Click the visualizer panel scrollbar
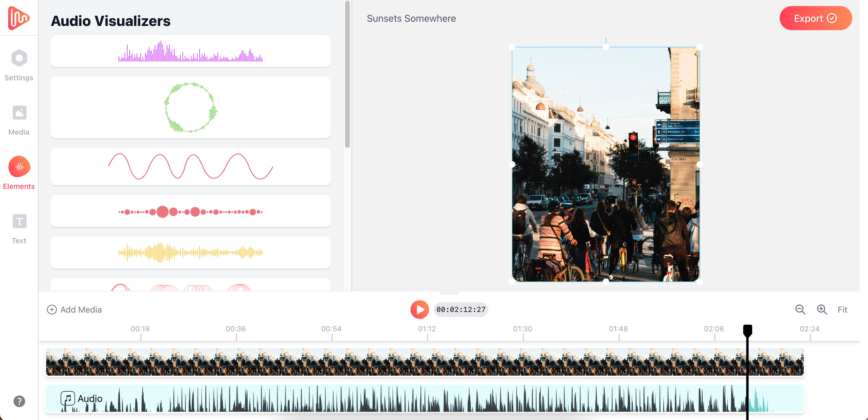The image size is (868, 420). click(x=347, y=74)
